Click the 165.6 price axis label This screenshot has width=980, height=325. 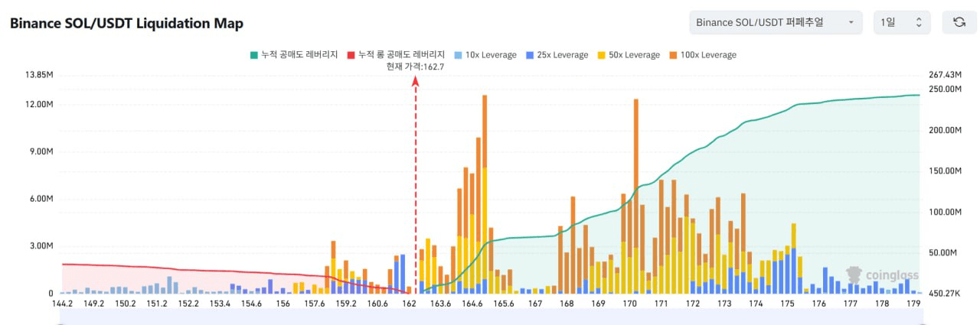pyautogui.click(x=504, y=304)
